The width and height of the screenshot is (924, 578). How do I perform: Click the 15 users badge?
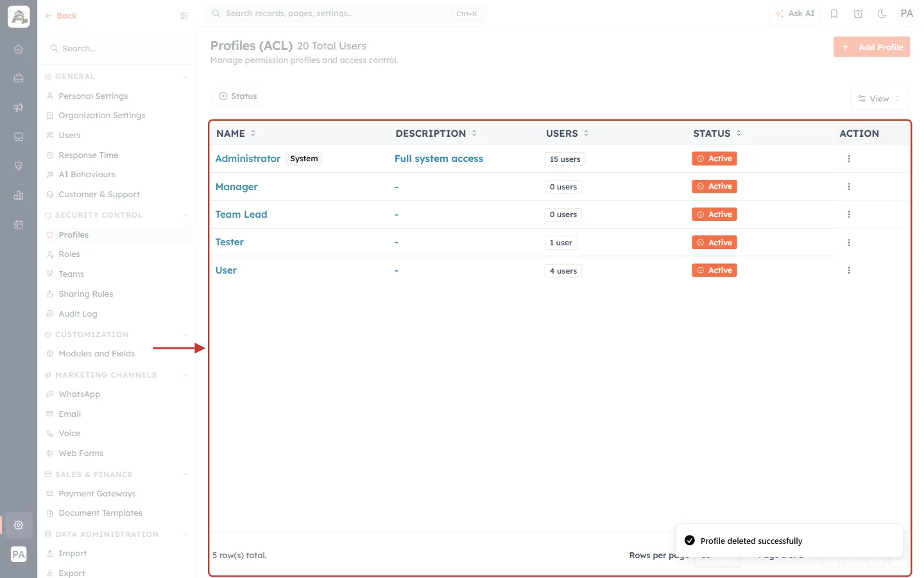click(x=565, y=159)
